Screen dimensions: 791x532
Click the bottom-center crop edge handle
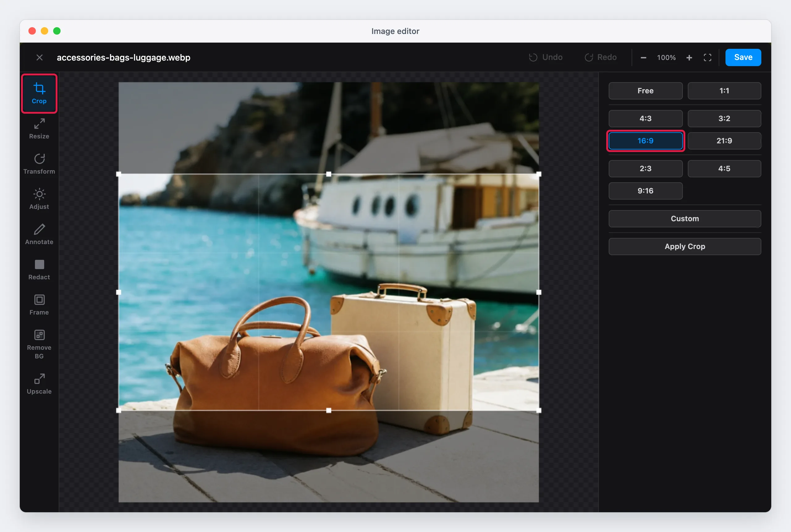tap(328, 411)
